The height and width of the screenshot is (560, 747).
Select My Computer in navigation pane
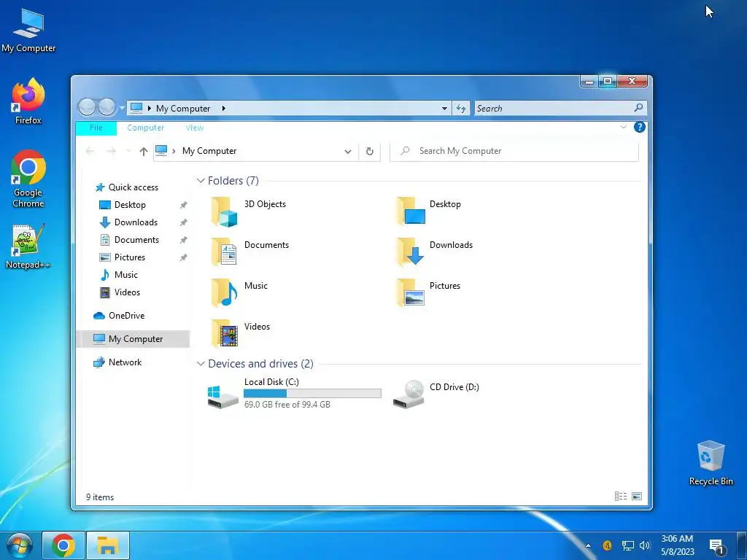133,338
